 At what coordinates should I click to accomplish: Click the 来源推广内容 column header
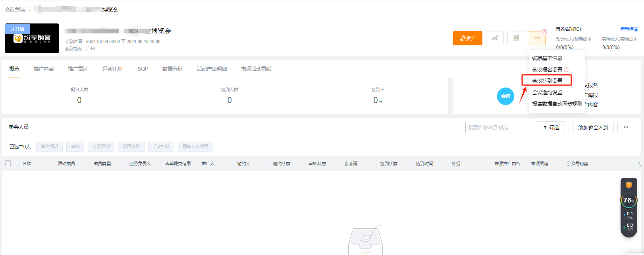click(507, 164)
